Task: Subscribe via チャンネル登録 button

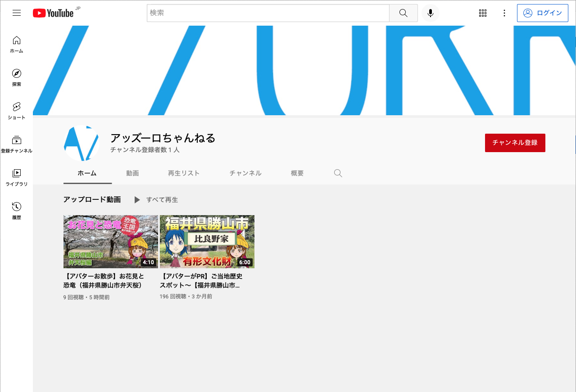Action: 515,142
